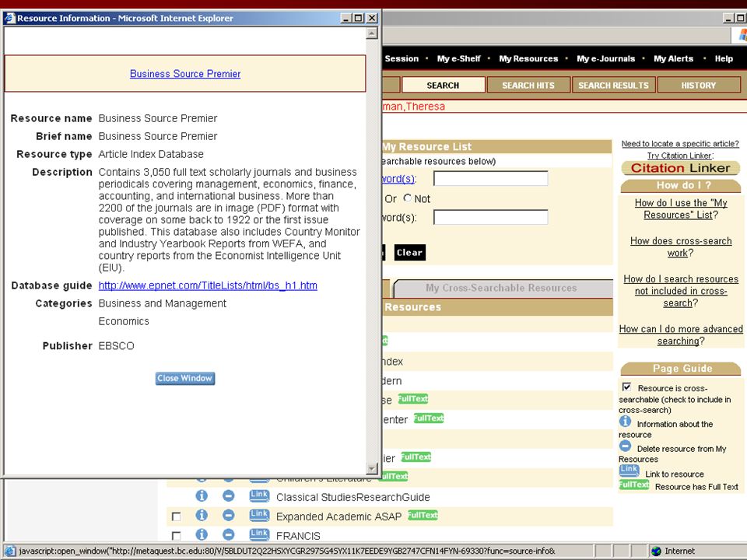Click the Link icon in Page Guide
Image resolution: width=747 pixels, height=560 pixels.
click(629, 470)
